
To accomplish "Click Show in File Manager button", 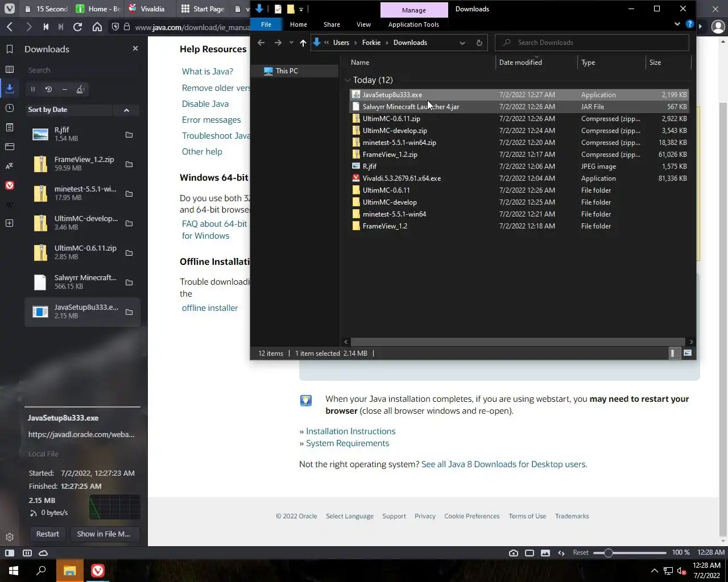I will click(104, 534).
